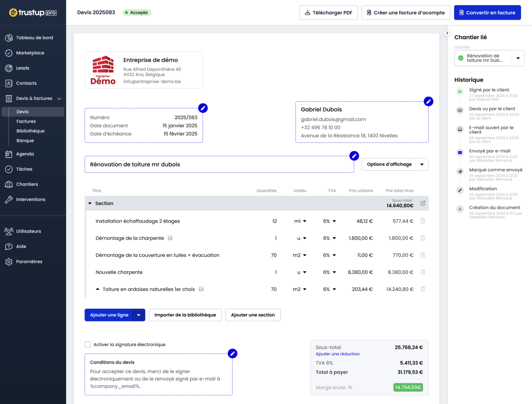Open Factures in the sidebar
Viewport: 532px width, 404px height.
[26, 121]
